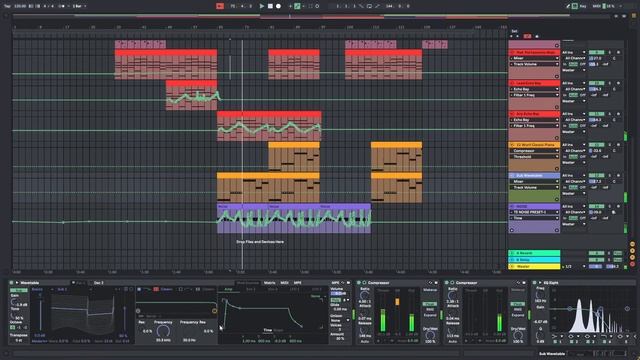Click Solo button on A Reverb return
This screenshot has width=640, height=360.
point(610,253)
